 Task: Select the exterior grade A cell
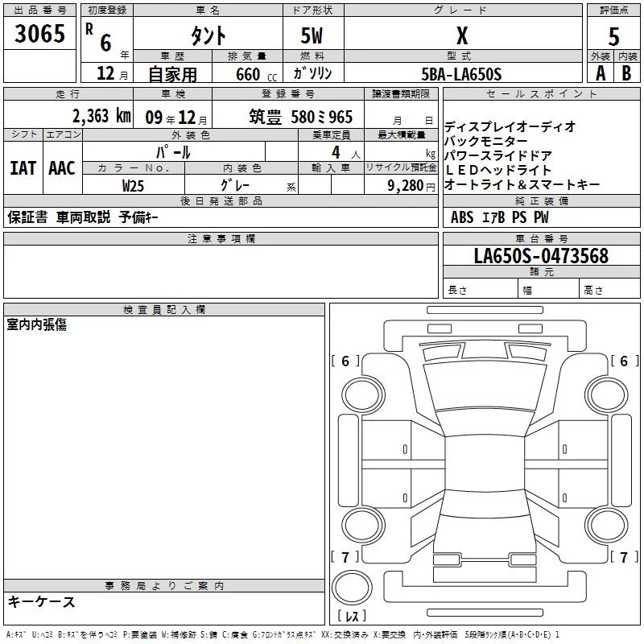coord(600,73)
